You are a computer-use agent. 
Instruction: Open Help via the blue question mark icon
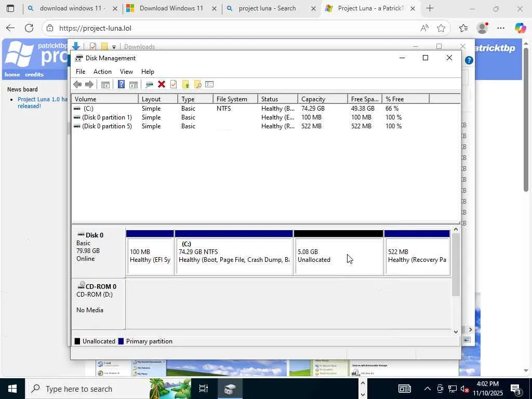pyautogui.click(x=121, y=85)
